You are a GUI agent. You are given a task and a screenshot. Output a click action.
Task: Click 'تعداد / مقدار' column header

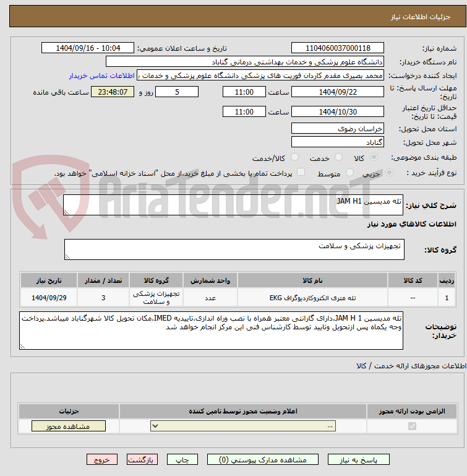pos(103,280)
